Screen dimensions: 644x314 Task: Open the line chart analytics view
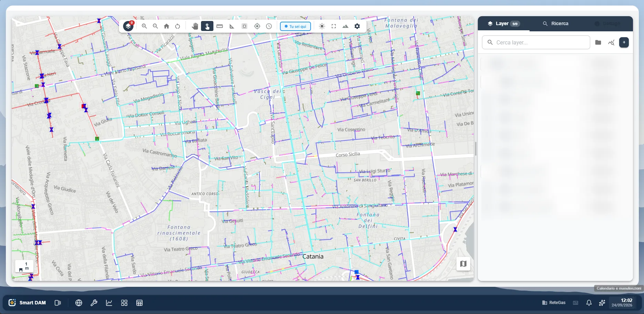coord(109,303)
